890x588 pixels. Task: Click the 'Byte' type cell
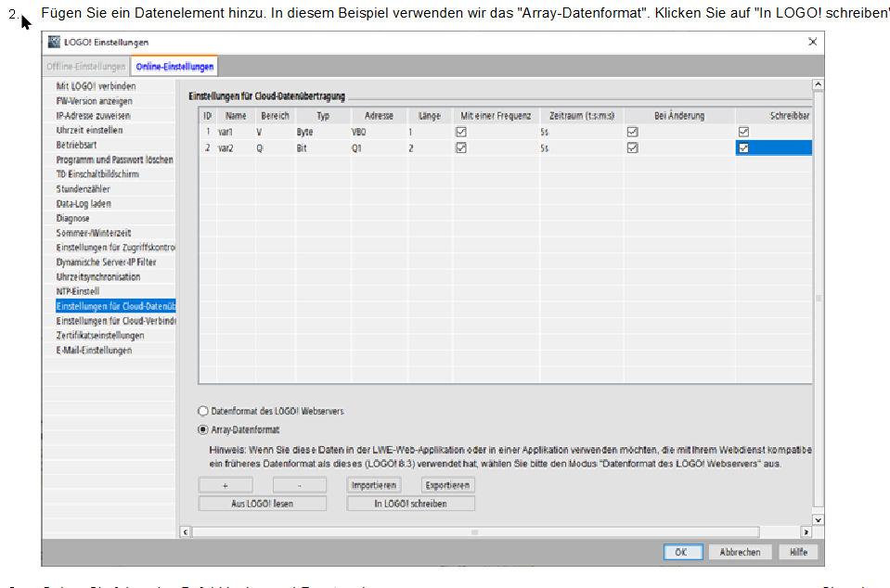coord(323,132)
